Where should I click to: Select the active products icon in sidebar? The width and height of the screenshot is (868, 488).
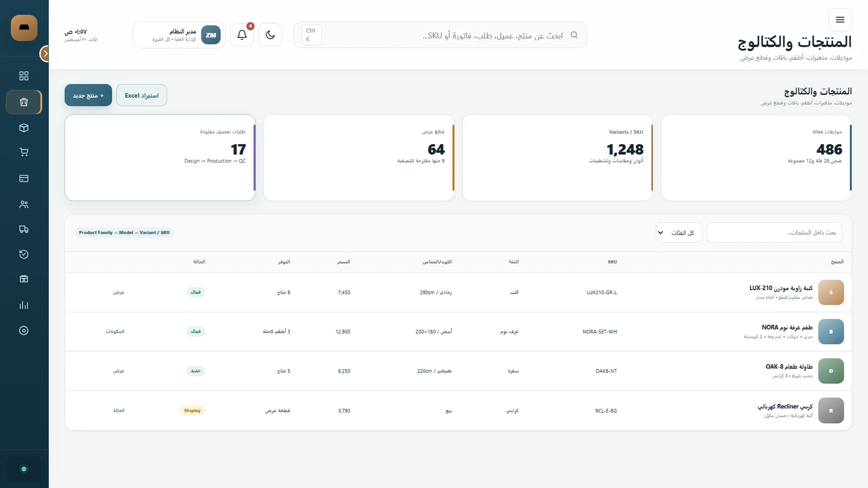[24, 102]
